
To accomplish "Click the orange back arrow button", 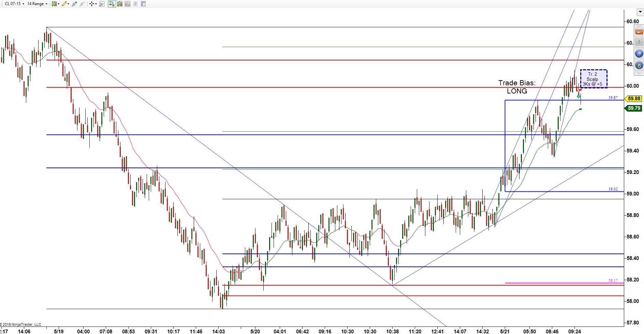I will 639,32.
